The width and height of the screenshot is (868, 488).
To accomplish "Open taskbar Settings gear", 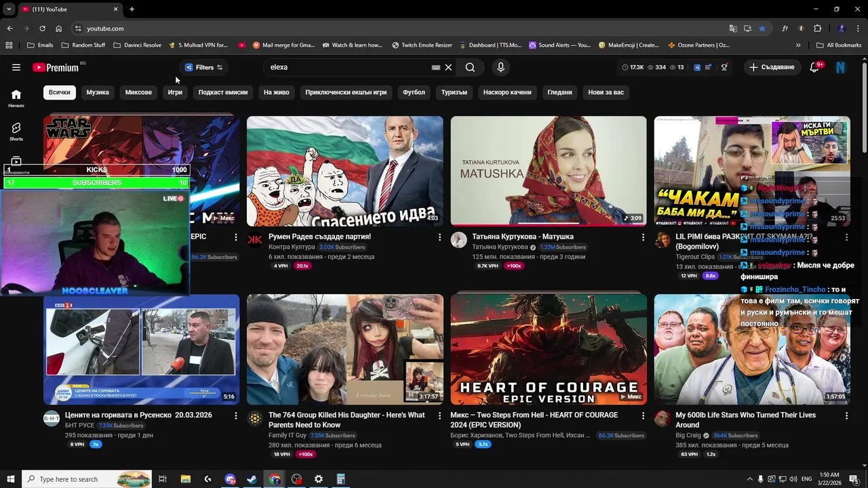I will 318,479.
